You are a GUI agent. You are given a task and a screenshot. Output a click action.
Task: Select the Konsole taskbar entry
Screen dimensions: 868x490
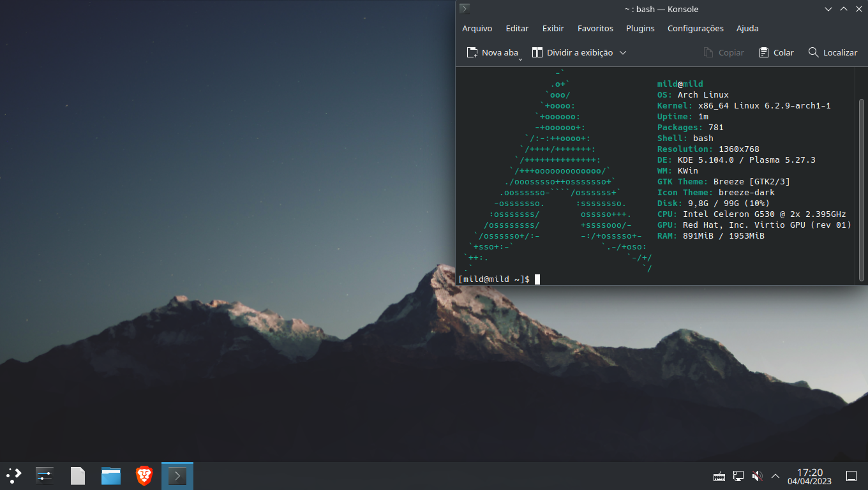click(177, 475)
